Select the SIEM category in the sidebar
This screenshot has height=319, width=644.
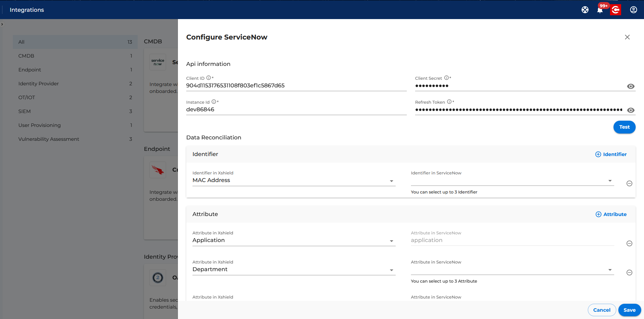tap(24, 111)
